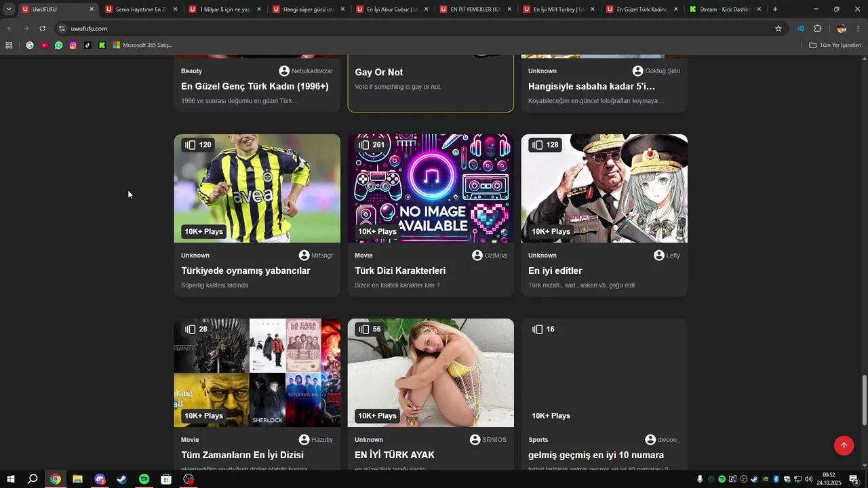Screen dimensions: 868x488
Task: Click the NVIDIA tray icon
Action: click(766, 479)
